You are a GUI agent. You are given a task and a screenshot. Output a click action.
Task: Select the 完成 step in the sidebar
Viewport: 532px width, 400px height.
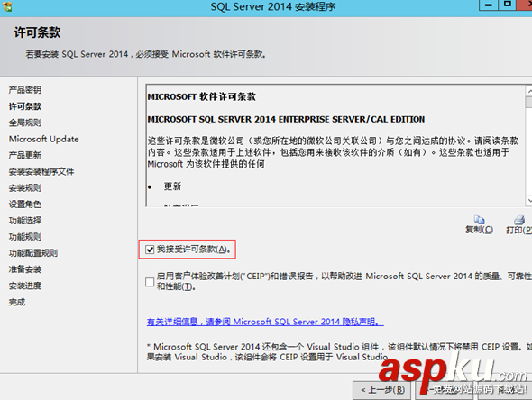tap(17, 302)
